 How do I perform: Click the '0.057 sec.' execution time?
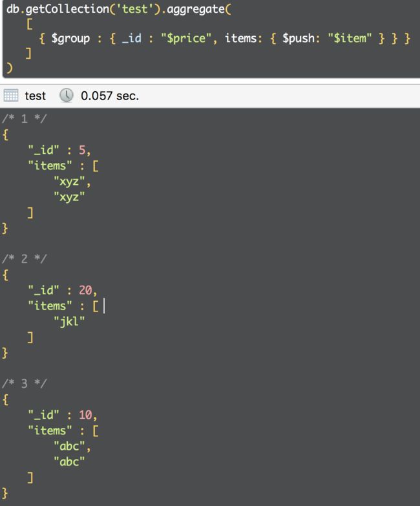(110, 96)
